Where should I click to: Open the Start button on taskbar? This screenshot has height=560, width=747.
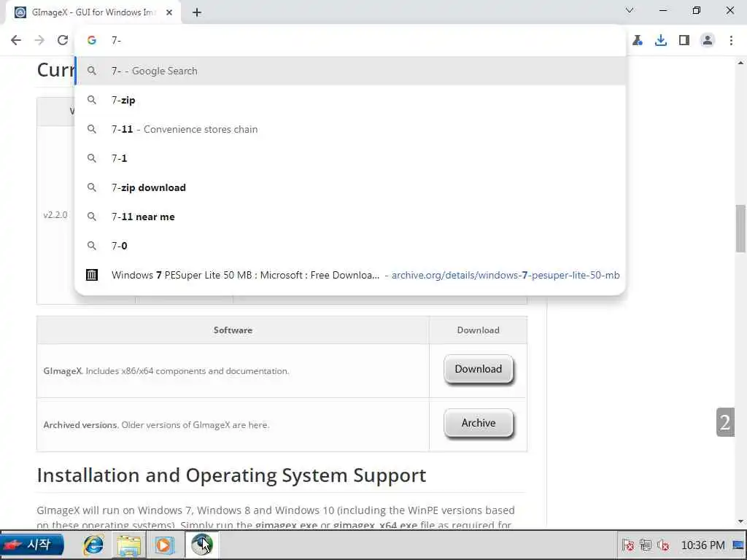click(32, 545)
